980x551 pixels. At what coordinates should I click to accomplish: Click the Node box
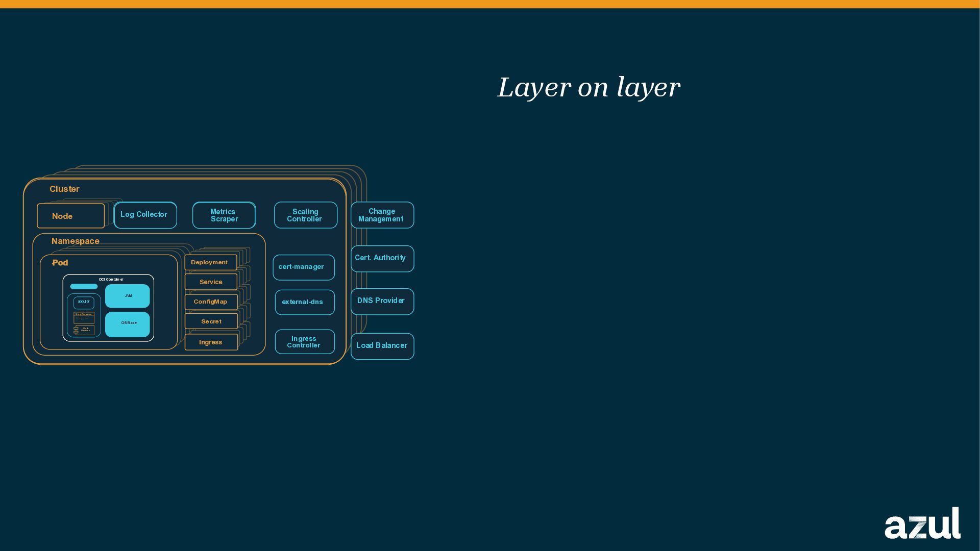click(x=70, y=216)
